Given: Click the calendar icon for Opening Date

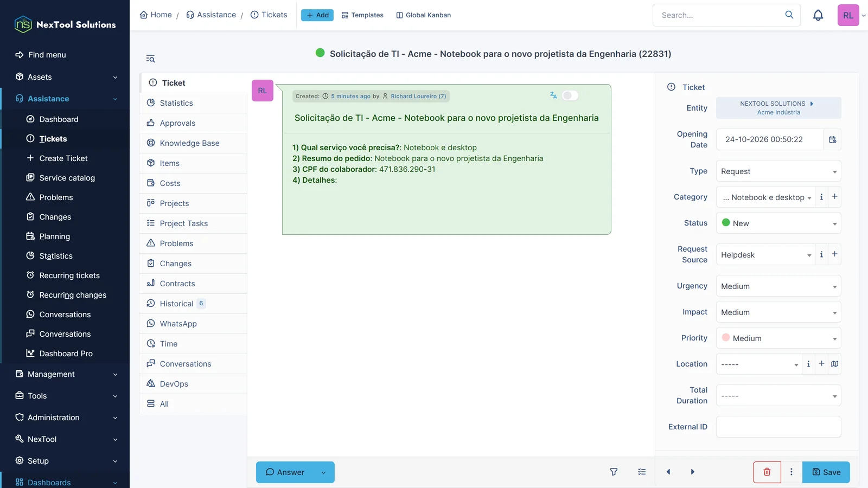Looking at the screenshot, I should [832, 140].
